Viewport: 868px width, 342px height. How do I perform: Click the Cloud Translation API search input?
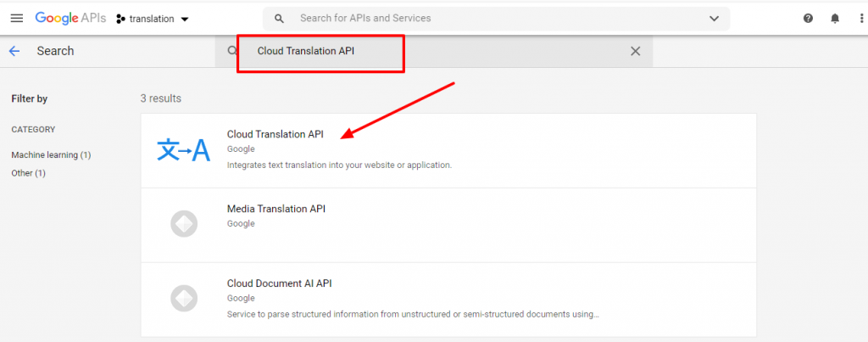(433, 51)
